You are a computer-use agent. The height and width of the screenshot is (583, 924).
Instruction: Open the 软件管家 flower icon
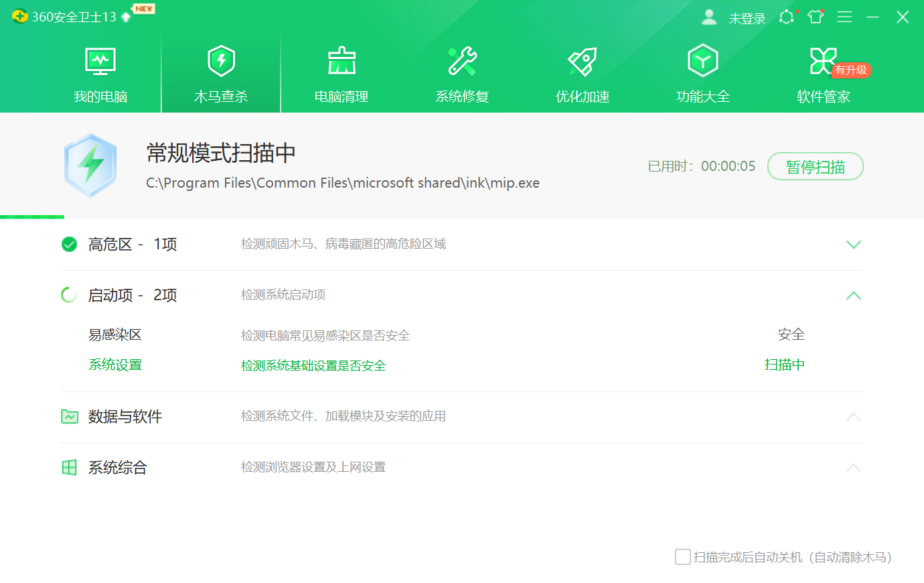823,61
